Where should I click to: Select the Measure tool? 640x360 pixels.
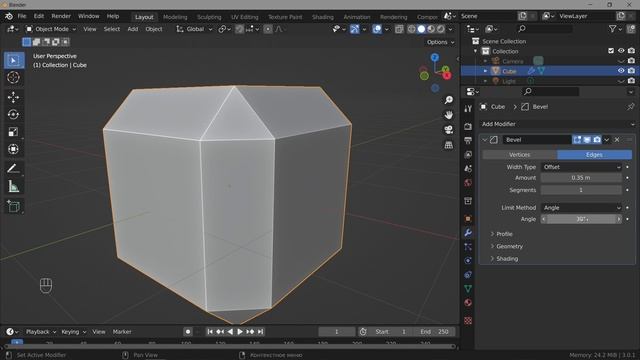[x=13, y=187]
